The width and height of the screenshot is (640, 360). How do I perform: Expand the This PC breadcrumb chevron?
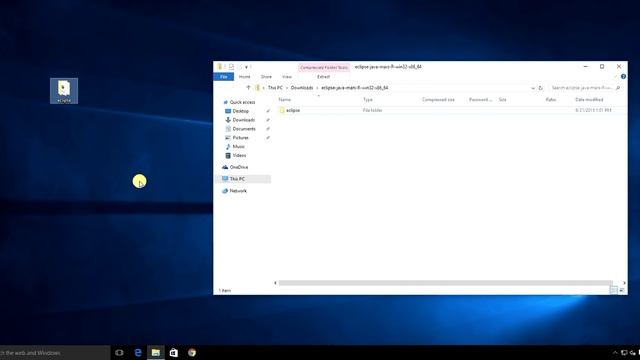tap(287, 88)
